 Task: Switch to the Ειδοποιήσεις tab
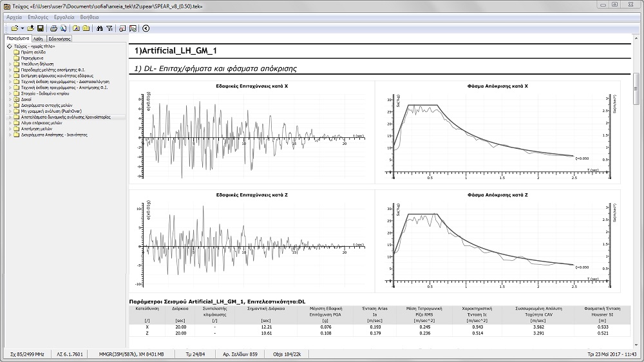click(60, 39)
